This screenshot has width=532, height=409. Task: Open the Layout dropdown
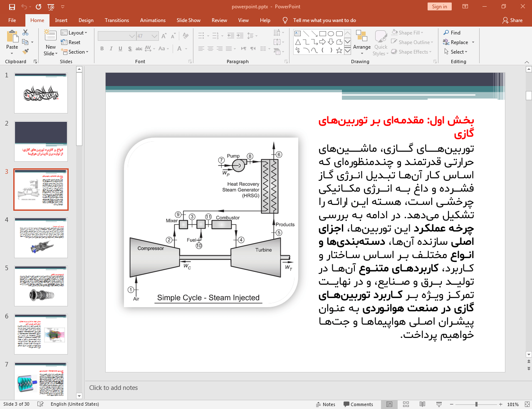74,33
